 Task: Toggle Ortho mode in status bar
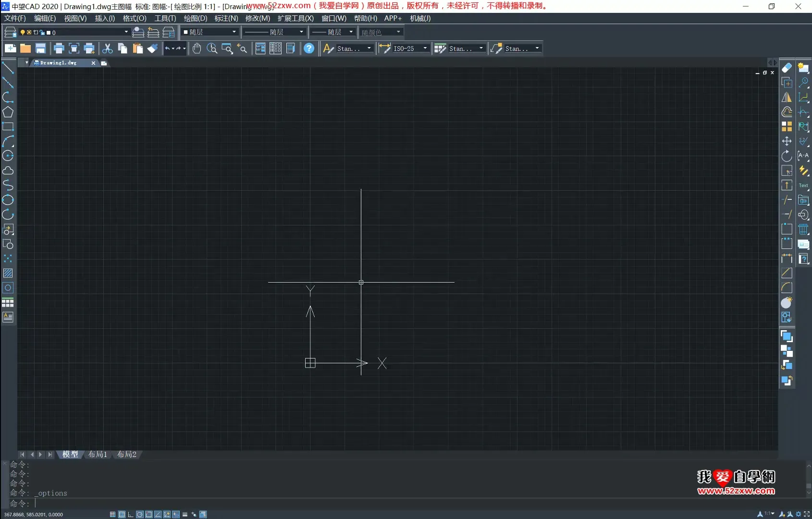pos(130,514)
